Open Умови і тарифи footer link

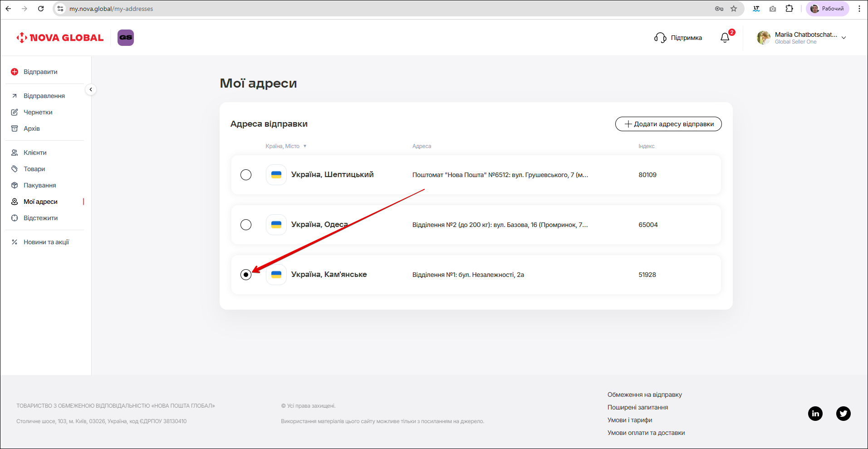(630, 420)
